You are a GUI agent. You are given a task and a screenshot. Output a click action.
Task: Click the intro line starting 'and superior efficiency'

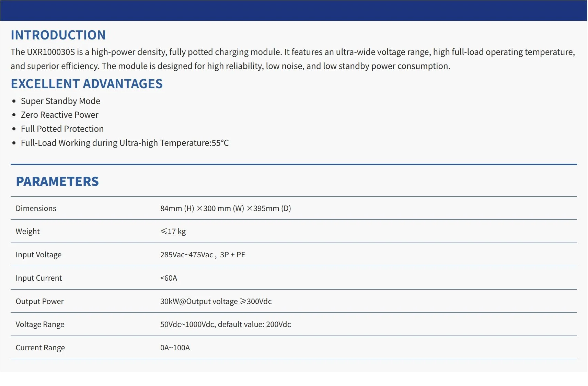coord(230,66)
